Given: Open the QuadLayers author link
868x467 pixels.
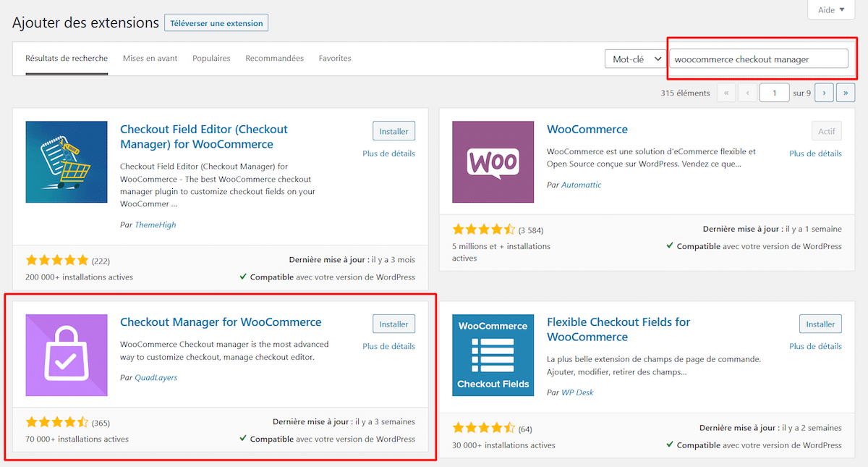Looking at the screenshot, I should pos(156,378).
